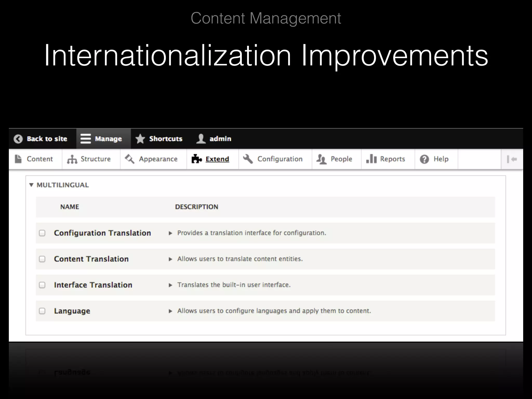Click the Manage toolbar tab

(104, 139)
